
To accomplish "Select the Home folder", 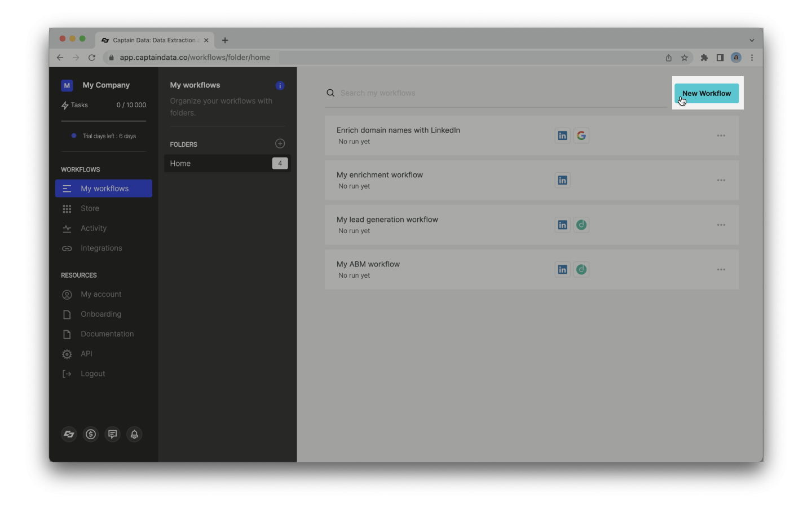I will (227, 163).
